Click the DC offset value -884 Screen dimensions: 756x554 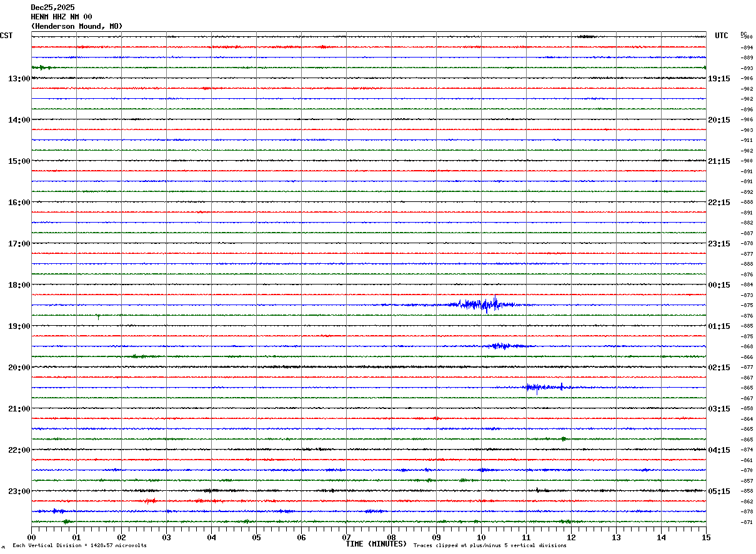pos(747,285)
